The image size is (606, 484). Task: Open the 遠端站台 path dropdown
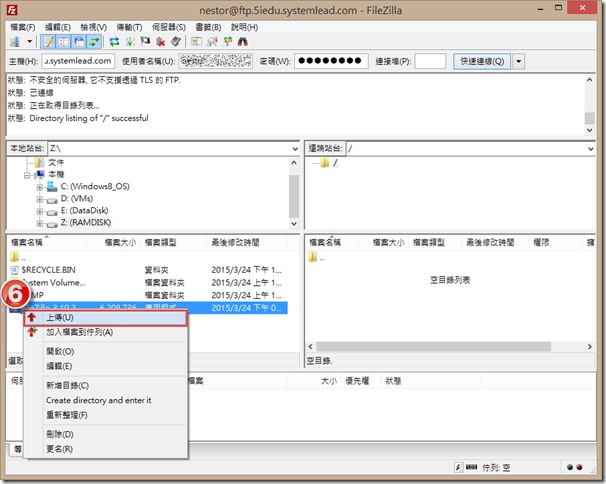pyautogui.click(x=591, y=149)
